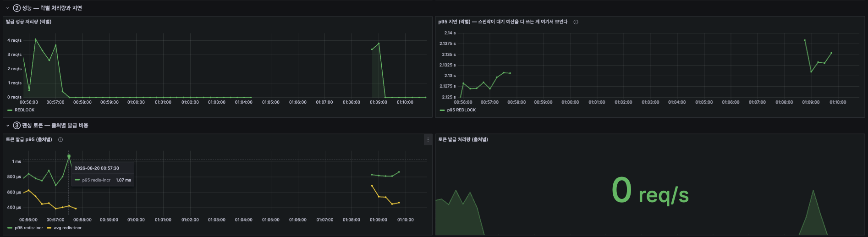Change the 'p95 redis-incr' green legend swatch
Image resolution: width=868 pixels, height=237 pixels.
[x=10, y=228]
